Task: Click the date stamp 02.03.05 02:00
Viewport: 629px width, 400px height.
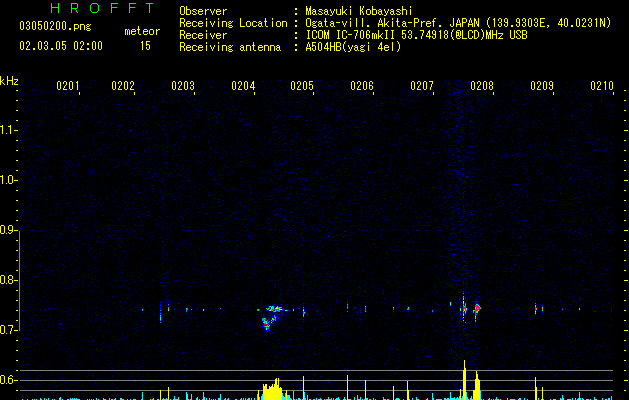Action: coord(61,46)
